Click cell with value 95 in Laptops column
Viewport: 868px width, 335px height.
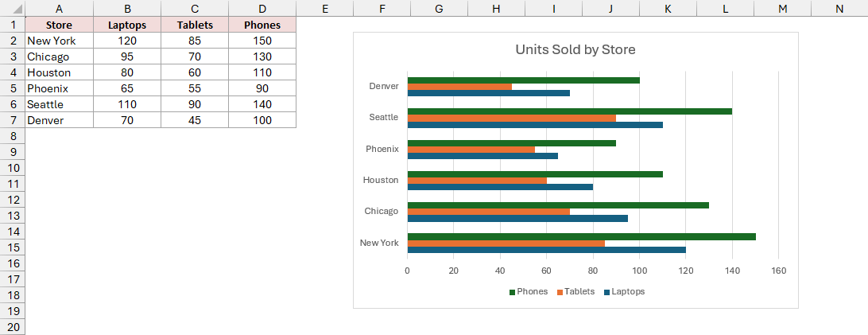pos(127,57)
